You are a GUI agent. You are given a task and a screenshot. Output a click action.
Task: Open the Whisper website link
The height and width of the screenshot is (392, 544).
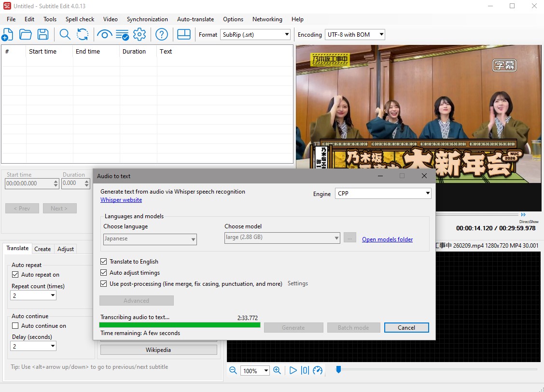click(x=121, y=200)
